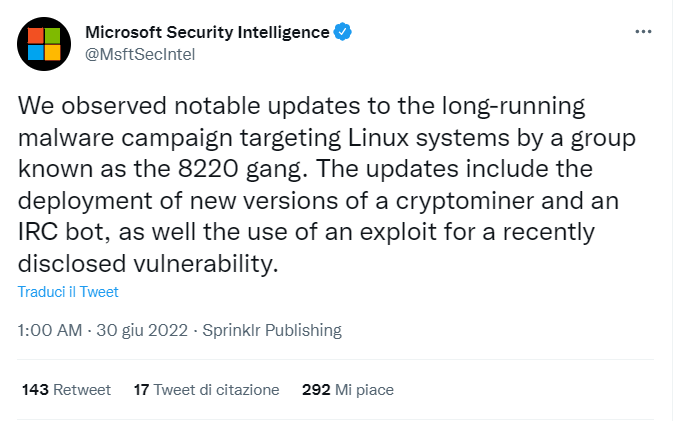This screenshot has width=690, height=421.
Task: Click the Traduci il Tweet link
Action: pos(68,292)
